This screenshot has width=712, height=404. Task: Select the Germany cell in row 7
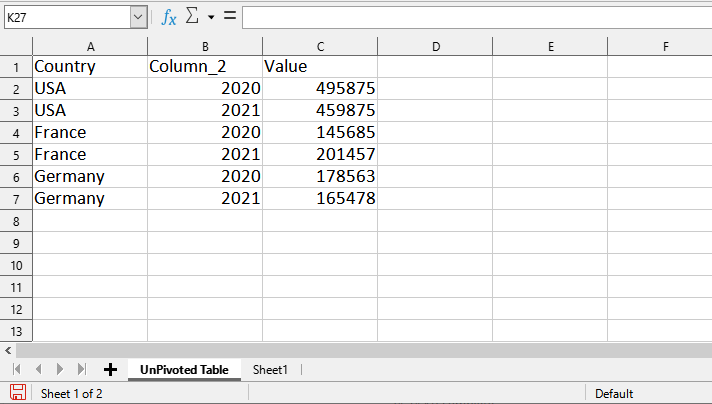click(90, 198)
